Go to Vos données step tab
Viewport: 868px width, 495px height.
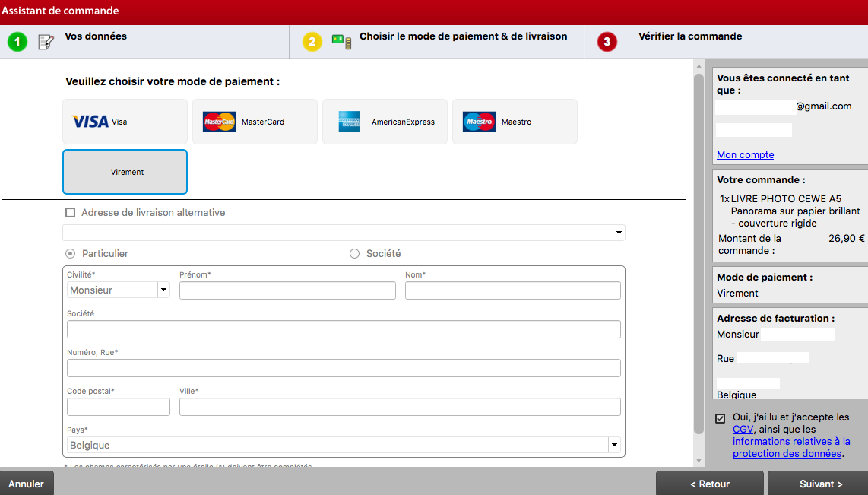[x=96, y=36]
